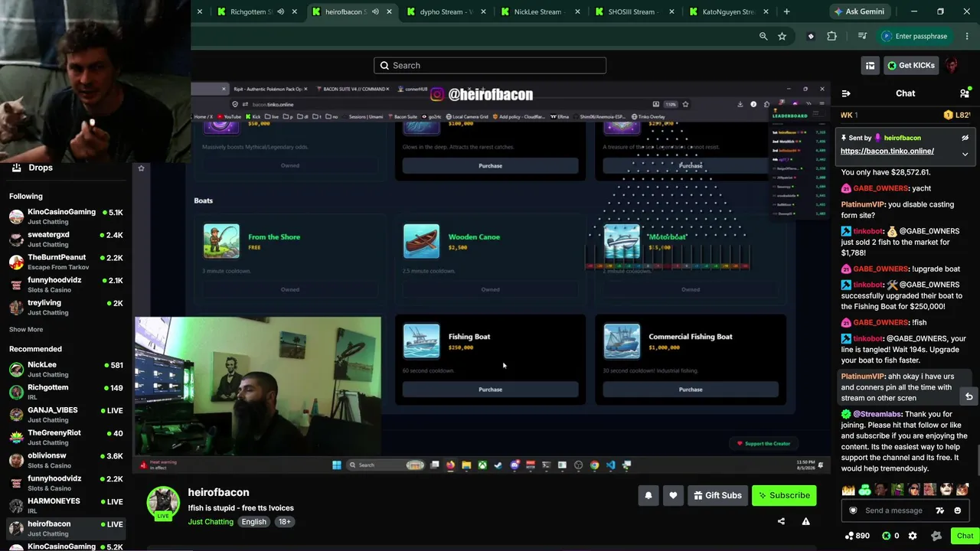Open the @Streamlabs username in chat
This screenshot has height=551, width=980.
click(x=878, y=414)
